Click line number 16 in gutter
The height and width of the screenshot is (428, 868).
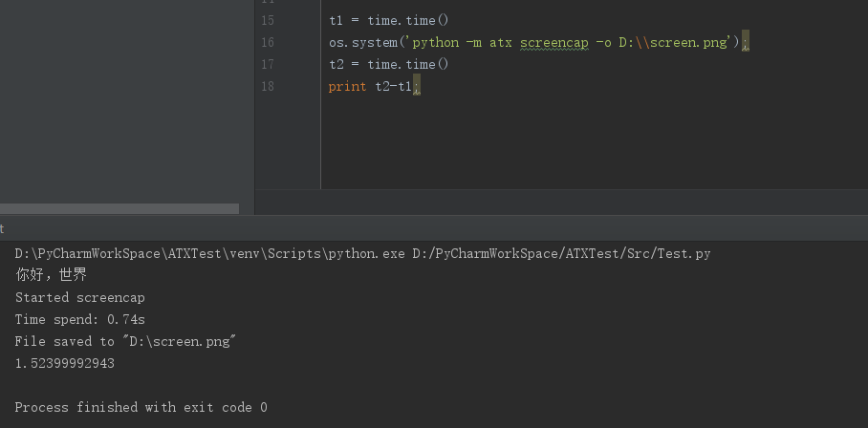click(x=268, y=43)
